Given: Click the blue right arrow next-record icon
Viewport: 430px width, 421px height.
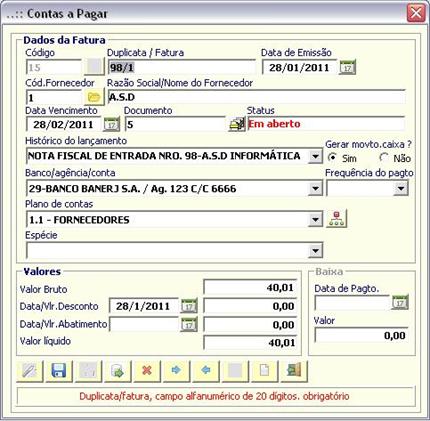Looking at the screenshot, I should click(x=176, y=370).
